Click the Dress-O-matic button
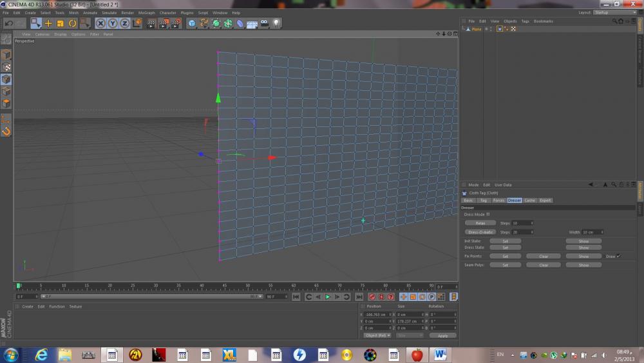The width and height of the screenshot is (644, 363). coord(480,232)
